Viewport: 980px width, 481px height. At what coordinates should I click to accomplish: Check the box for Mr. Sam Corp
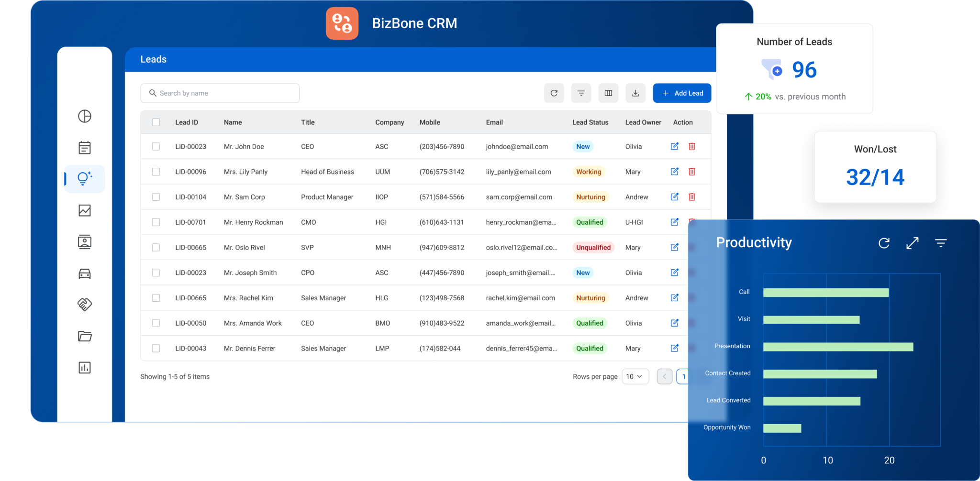click(x=156, y=197)
